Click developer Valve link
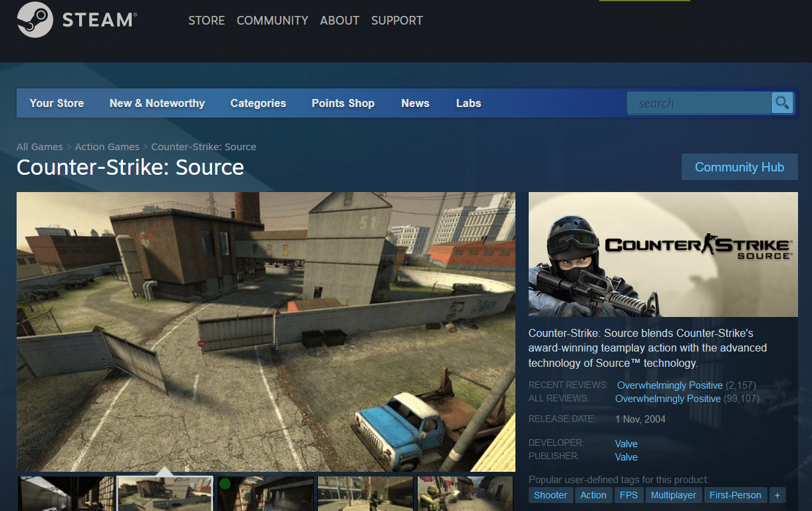 (x=626, y=444)
